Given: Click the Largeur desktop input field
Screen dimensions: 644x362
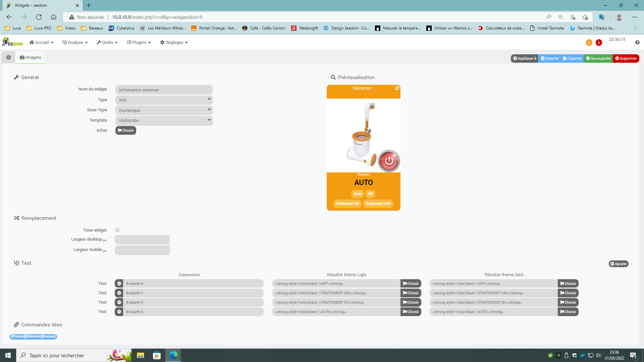Looking at the screenshot, I should [x=142, y=240].
